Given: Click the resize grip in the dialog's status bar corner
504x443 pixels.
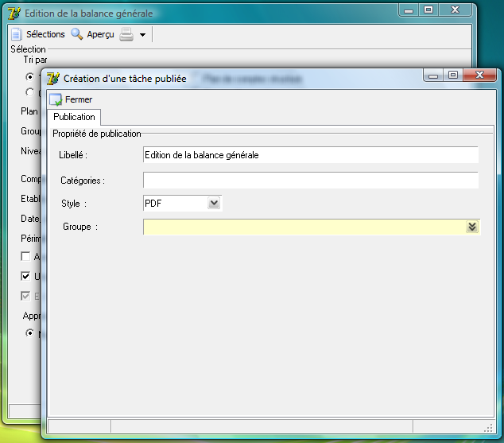Looking at the screenshot, I should (489, 428).
